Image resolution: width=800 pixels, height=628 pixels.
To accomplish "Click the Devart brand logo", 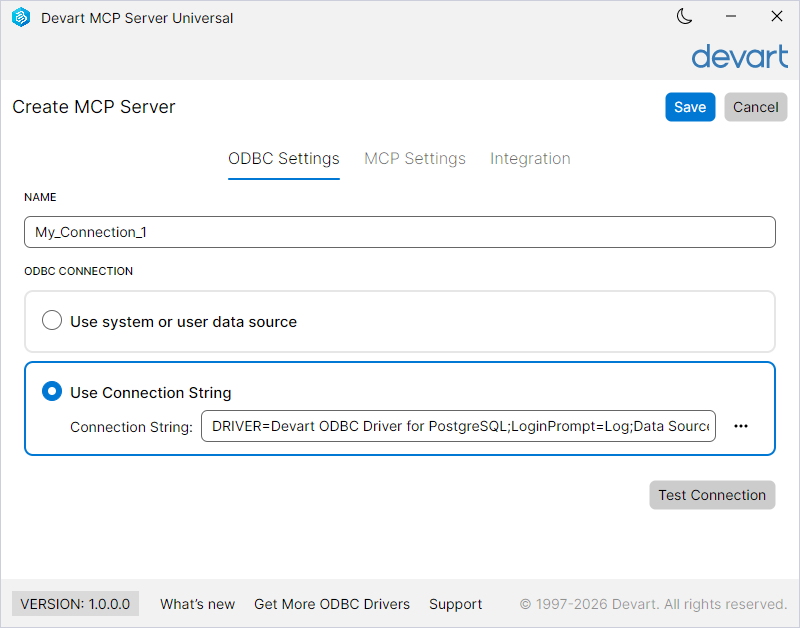I will (740, 56).
